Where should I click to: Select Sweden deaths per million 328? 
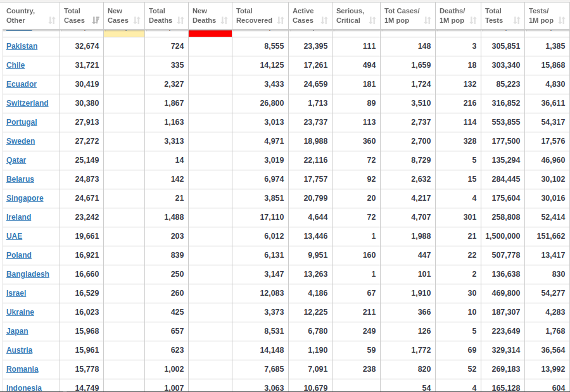click(x=470, y=141)
